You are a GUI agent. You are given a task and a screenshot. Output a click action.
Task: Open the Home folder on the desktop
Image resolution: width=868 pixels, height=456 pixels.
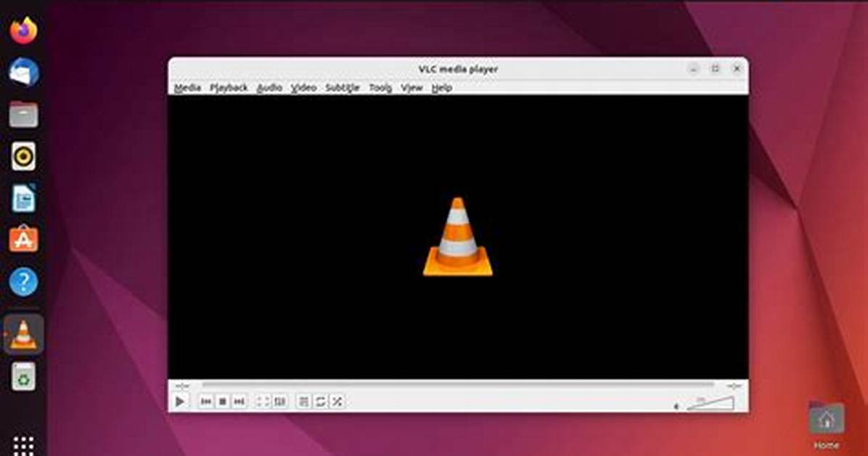pos(826,425)
